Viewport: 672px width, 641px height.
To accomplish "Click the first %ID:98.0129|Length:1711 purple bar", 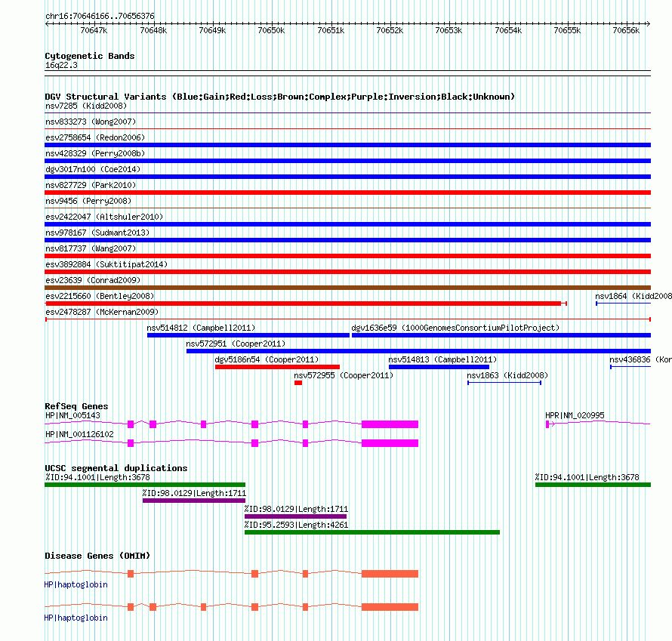I will pyautogui.click(x=194, y=501).
